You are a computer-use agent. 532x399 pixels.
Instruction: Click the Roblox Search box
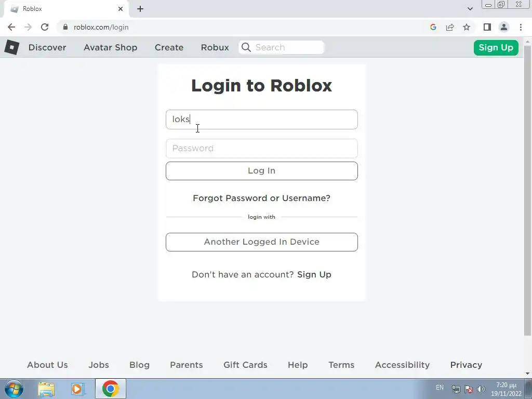click(282, 47)
